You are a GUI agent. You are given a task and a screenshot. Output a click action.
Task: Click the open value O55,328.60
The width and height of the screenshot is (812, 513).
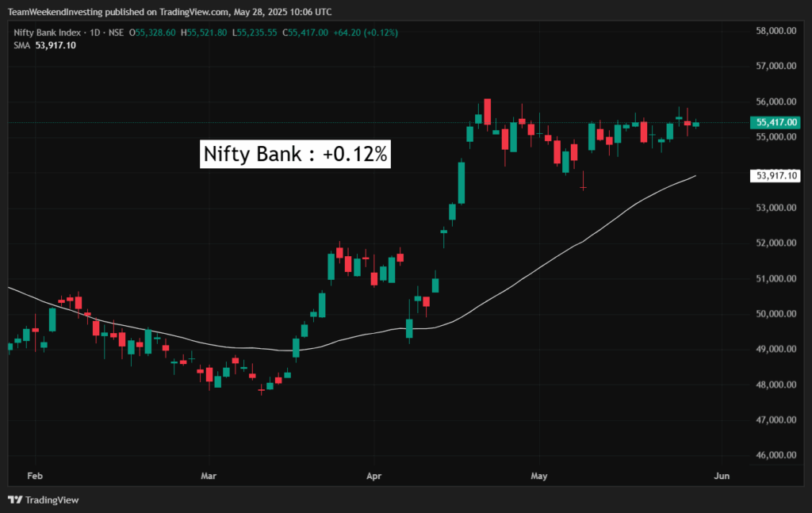click(x=152, y=33)
